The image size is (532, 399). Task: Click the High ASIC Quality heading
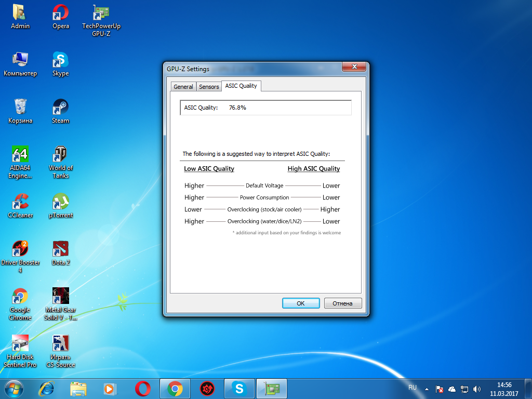point(314,169)
